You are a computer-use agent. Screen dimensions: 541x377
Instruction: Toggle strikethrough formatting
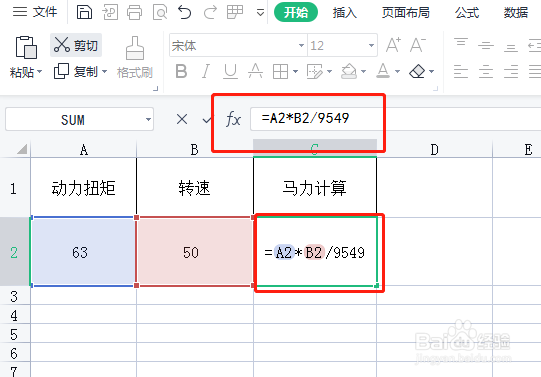pyautogui.click(x=255, y=71)
